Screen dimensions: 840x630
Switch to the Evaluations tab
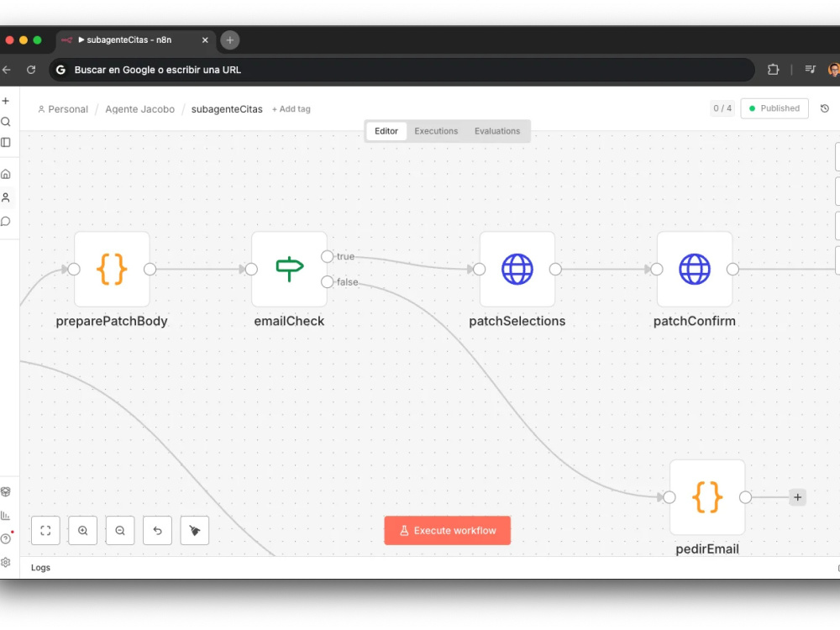click(497, 131)
